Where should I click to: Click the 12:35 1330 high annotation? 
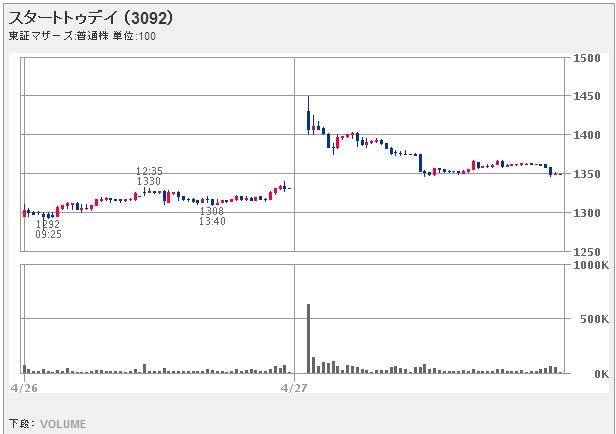point(149,176)
